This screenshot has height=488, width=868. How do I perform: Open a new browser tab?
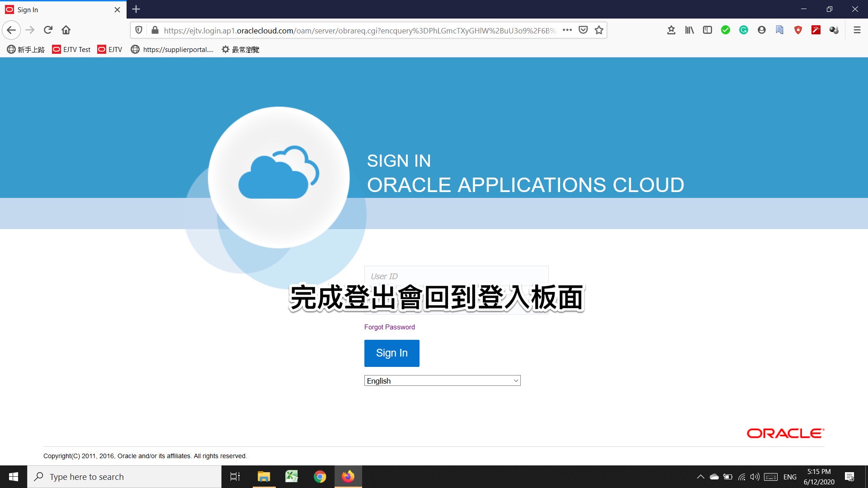(136, 9)
